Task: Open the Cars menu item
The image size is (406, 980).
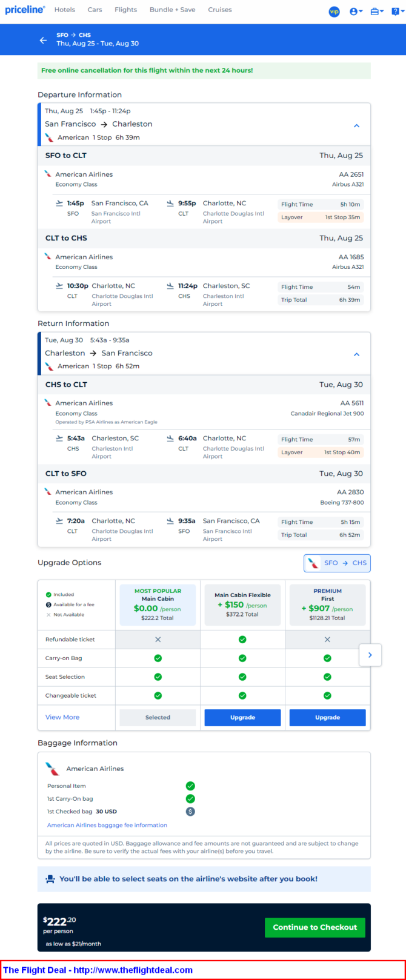Action: (95, 10)
